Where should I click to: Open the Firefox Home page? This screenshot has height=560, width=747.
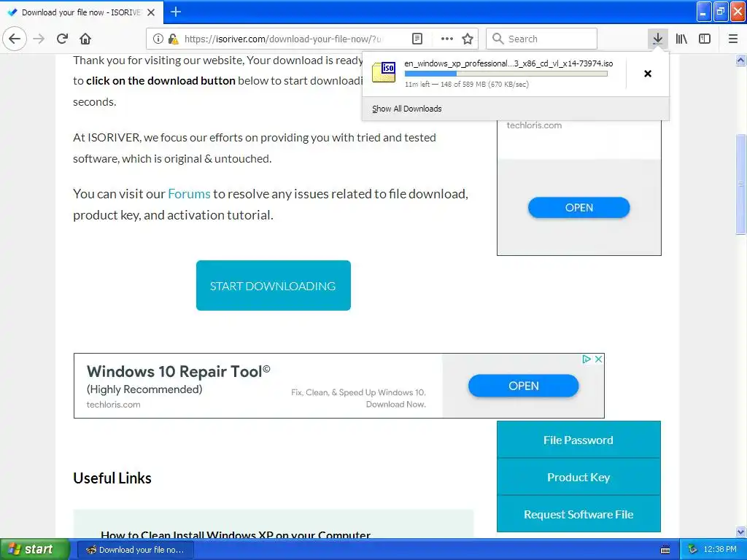coord(85,39)
